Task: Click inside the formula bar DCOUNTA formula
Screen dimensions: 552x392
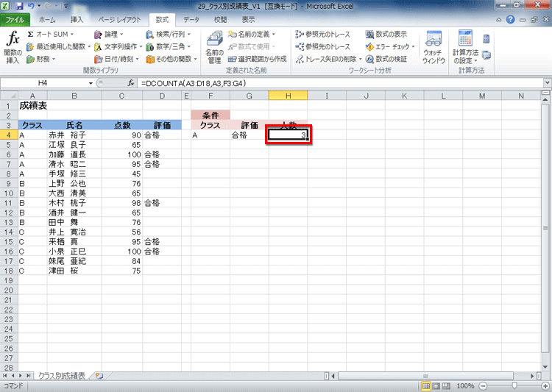Action: [194, 83]
